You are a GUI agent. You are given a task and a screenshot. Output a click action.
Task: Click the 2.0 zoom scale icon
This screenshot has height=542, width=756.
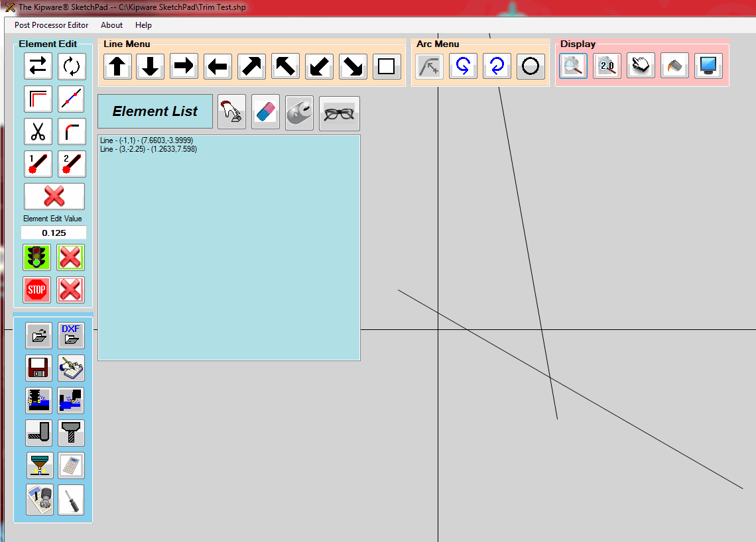(x=607, y=66)
